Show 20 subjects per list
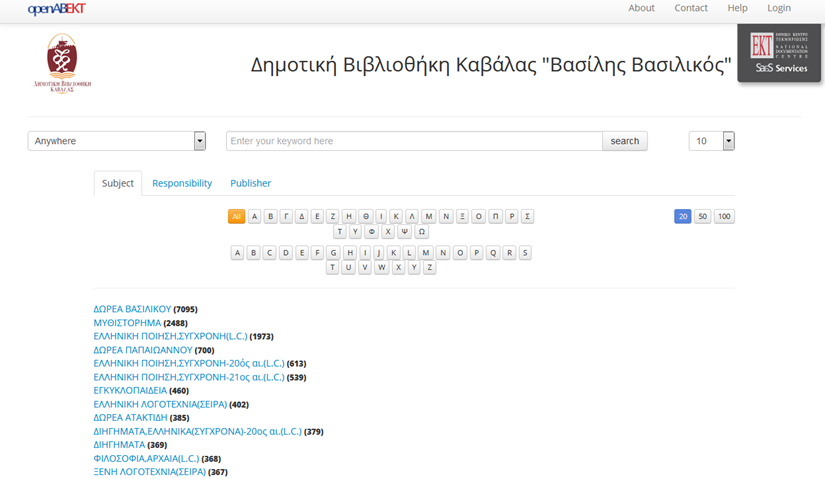Screen dimensions: 825x479 (x=682, y=216)
